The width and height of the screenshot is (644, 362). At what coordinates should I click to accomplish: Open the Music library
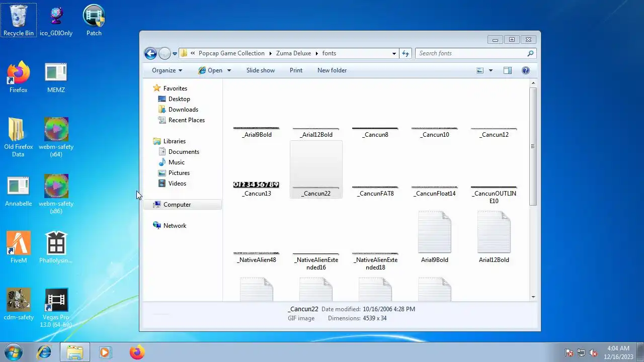pos(176,162)
